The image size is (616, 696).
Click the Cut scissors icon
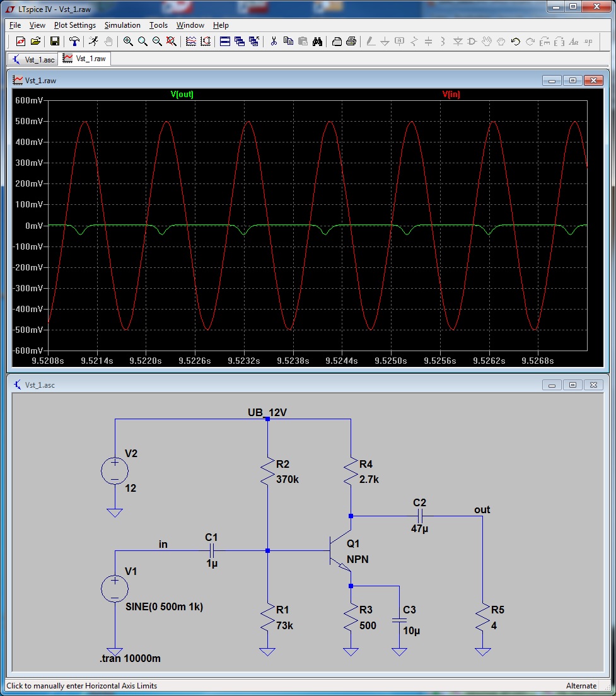[274, 41]
